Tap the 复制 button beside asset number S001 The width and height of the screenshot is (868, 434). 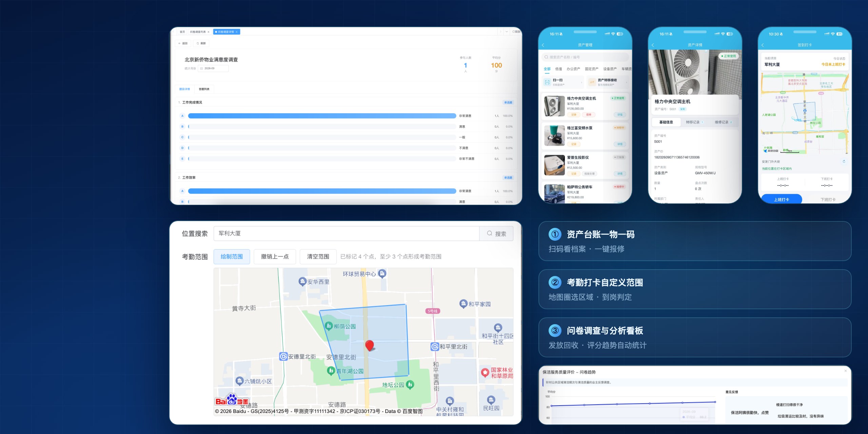pos(683,109)
